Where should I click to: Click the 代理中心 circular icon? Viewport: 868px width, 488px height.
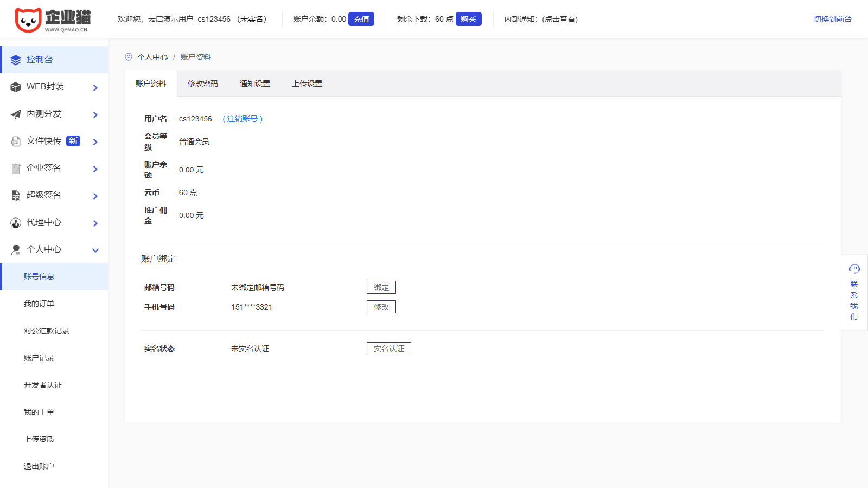16,222
